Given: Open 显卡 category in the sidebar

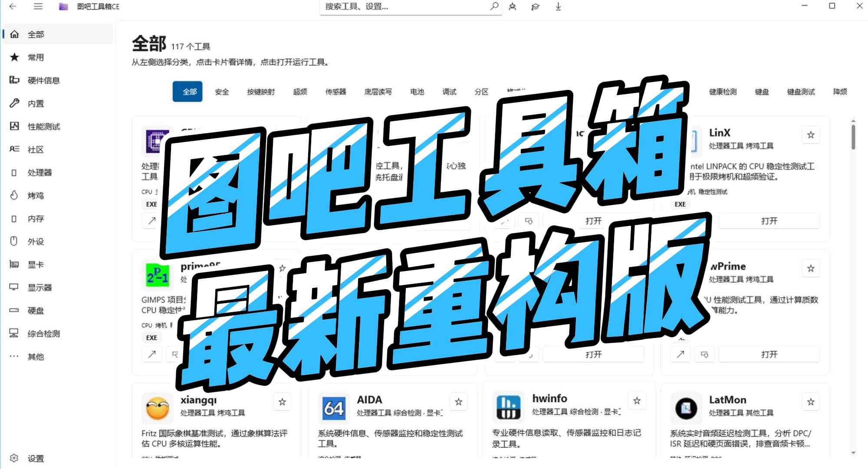Looking at the screenshot, I should click(x=58, y=264).
